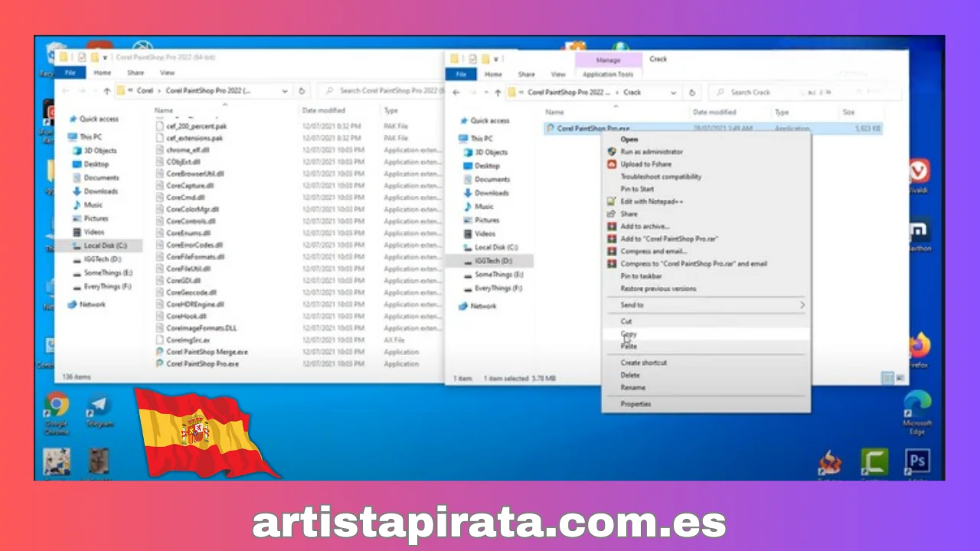Open address bar dropdown in PaintShop Pro window
This screenshot has width=980, height=551.
point(285,90)
